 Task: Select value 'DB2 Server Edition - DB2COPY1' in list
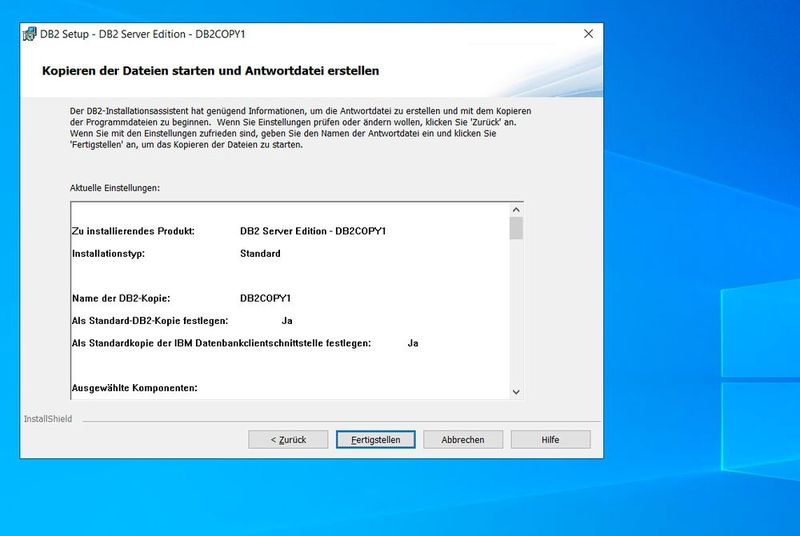point(313,231)
